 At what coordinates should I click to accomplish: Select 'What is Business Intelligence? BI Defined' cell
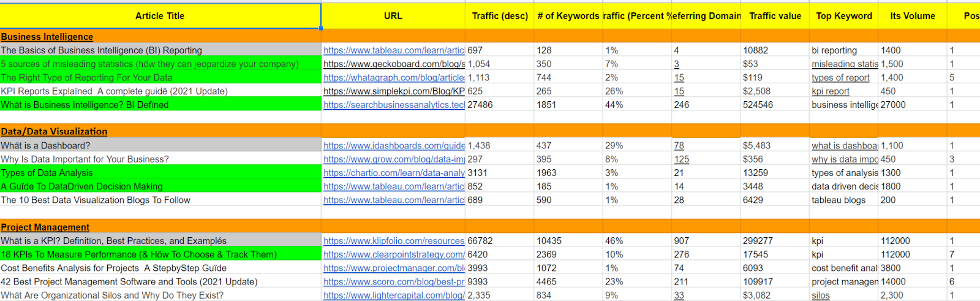coord(160,105)
